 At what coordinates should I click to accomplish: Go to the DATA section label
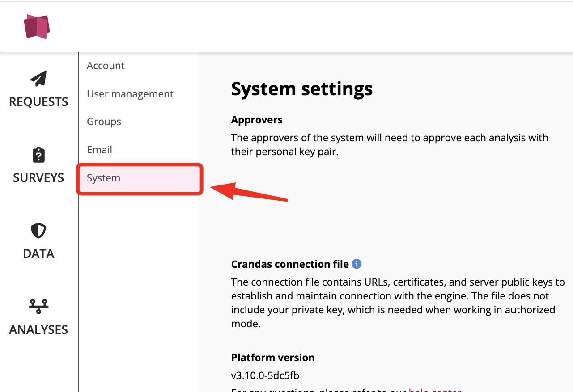(38, 254)
